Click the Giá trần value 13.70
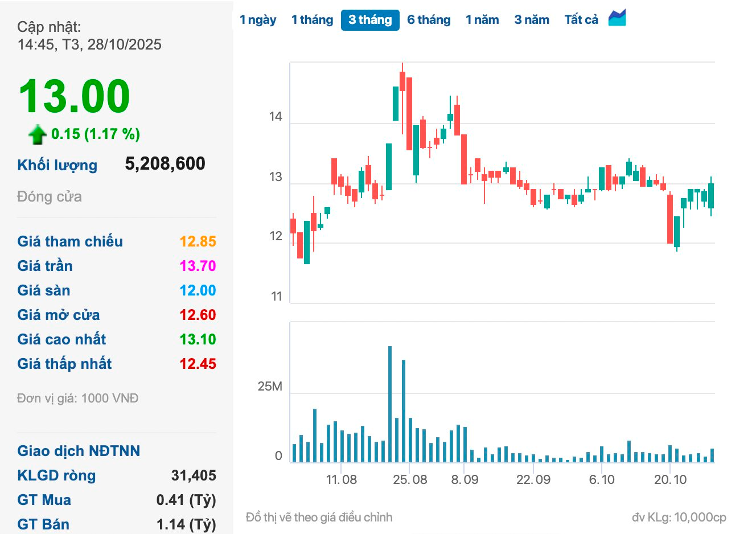Screen dimensions: 756x534 [x=198, y=266]
